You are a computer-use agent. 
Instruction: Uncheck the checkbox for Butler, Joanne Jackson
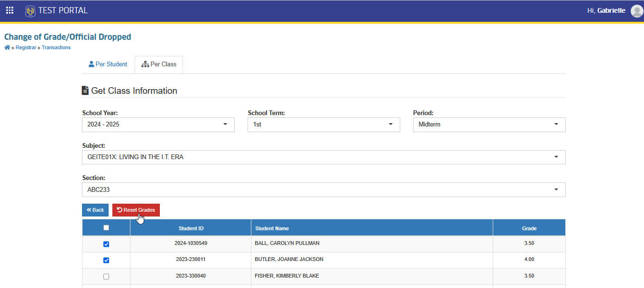tap(106, 260)
